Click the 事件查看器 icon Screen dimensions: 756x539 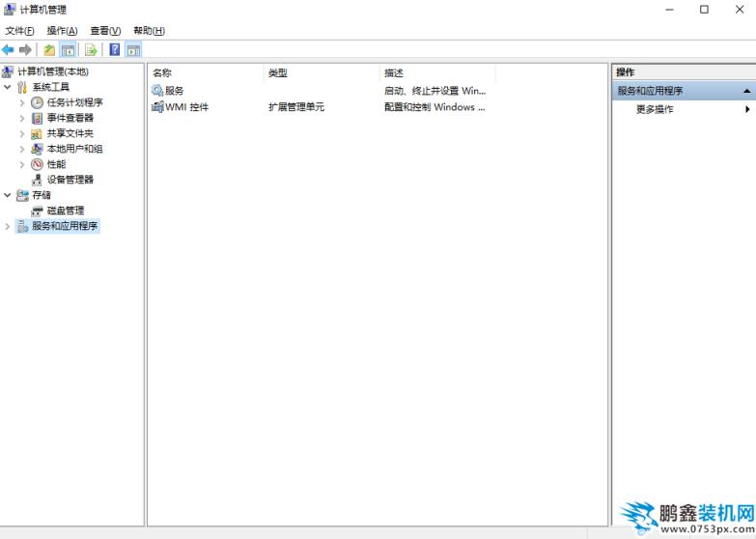tap(37, 118)
